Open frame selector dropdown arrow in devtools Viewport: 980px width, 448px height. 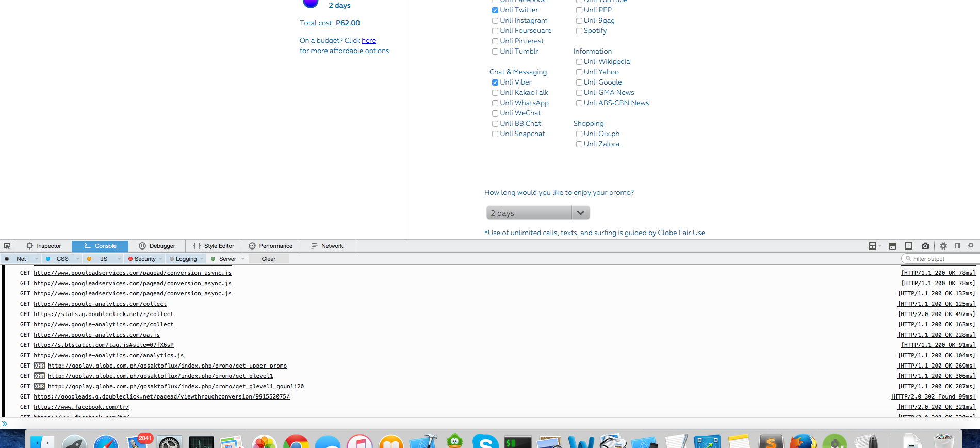point(880,246)
